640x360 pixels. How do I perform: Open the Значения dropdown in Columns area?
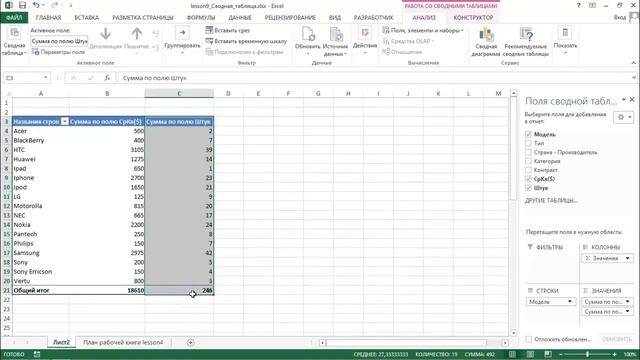point(627,258)
